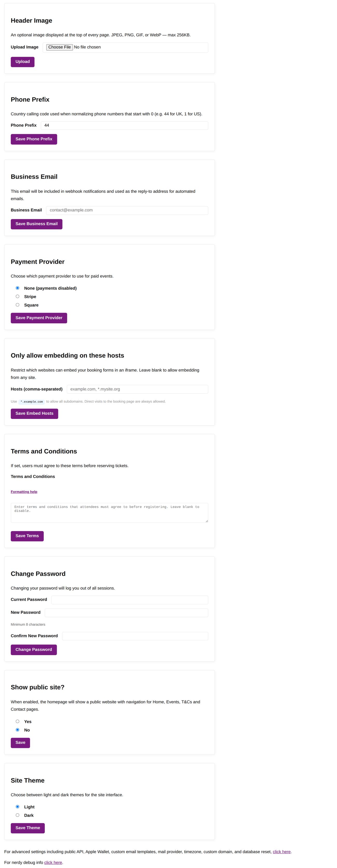Click the Hosts comma-separated input

pyautogui.click(x=138, y=389)
